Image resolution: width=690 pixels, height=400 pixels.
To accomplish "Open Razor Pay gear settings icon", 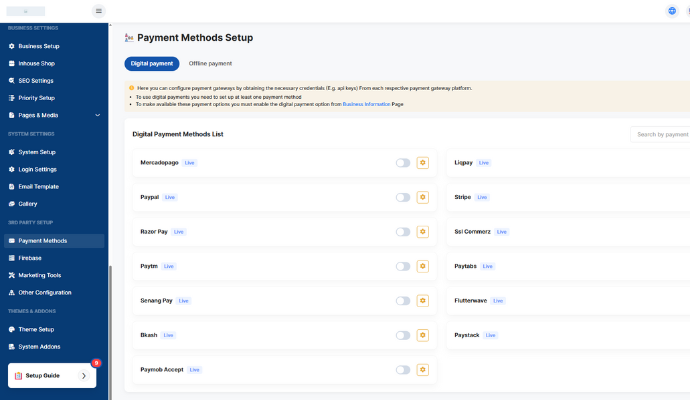I will coord(422,231).
